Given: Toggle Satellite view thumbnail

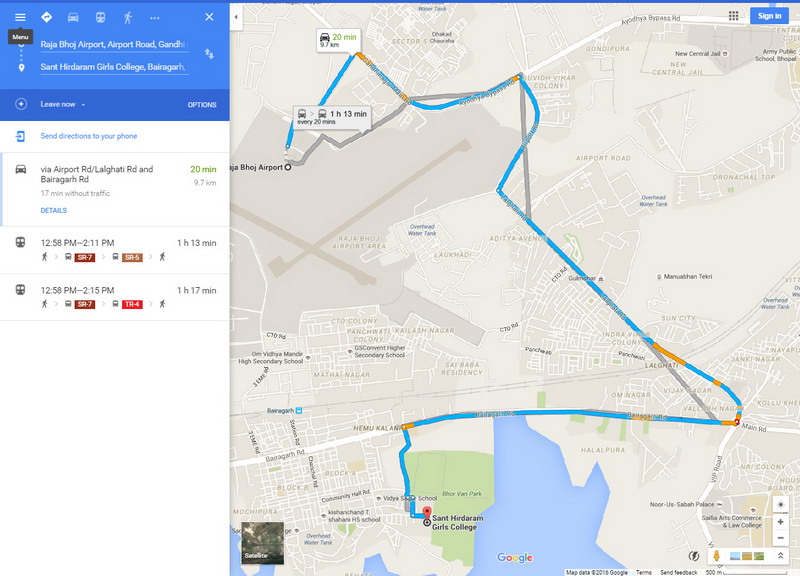Looking at the screenshot, I should (x=262, y=542).
